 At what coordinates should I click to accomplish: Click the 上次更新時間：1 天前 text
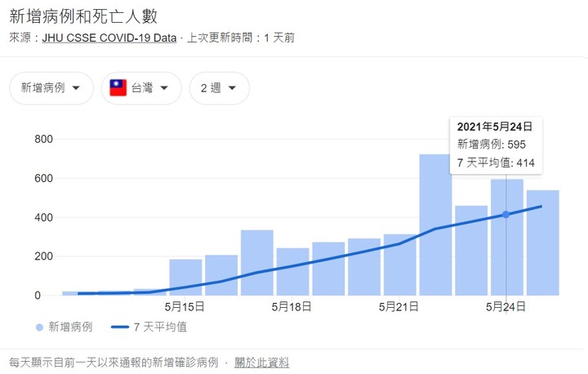(x=241, y=38)
